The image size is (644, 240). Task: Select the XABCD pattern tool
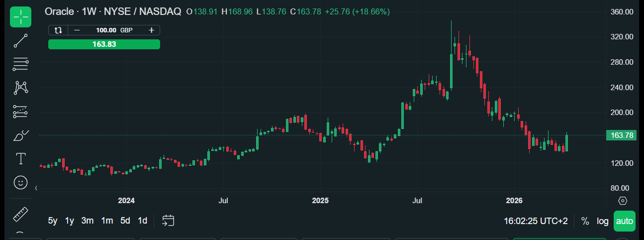tap(20, 88)
